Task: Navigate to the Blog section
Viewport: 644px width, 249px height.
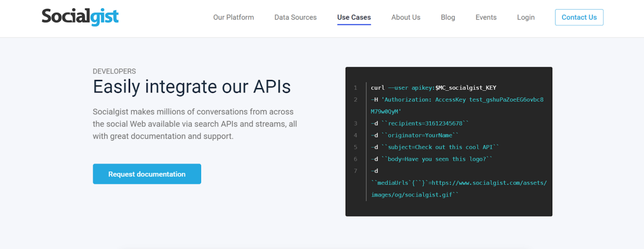Action: point(447,17)
